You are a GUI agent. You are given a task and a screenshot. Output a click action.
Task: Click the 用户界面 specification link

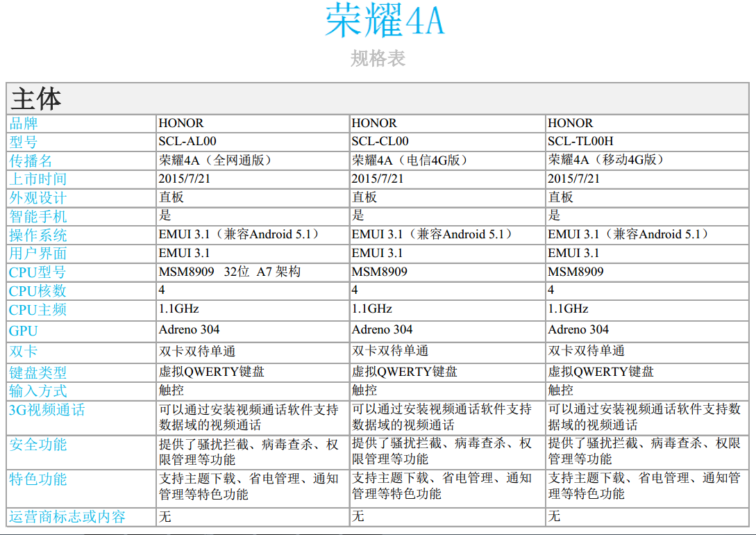tap(38, 253)
